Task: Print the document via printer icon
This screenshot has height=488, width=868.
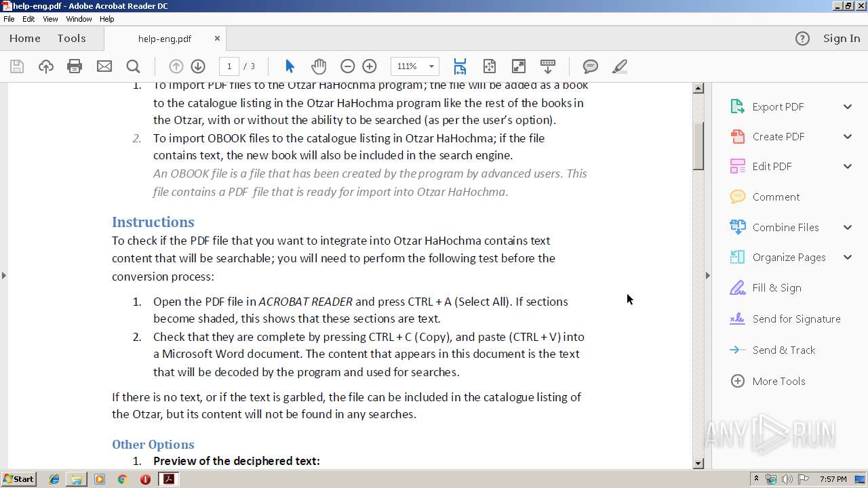Action: (75, 66)
